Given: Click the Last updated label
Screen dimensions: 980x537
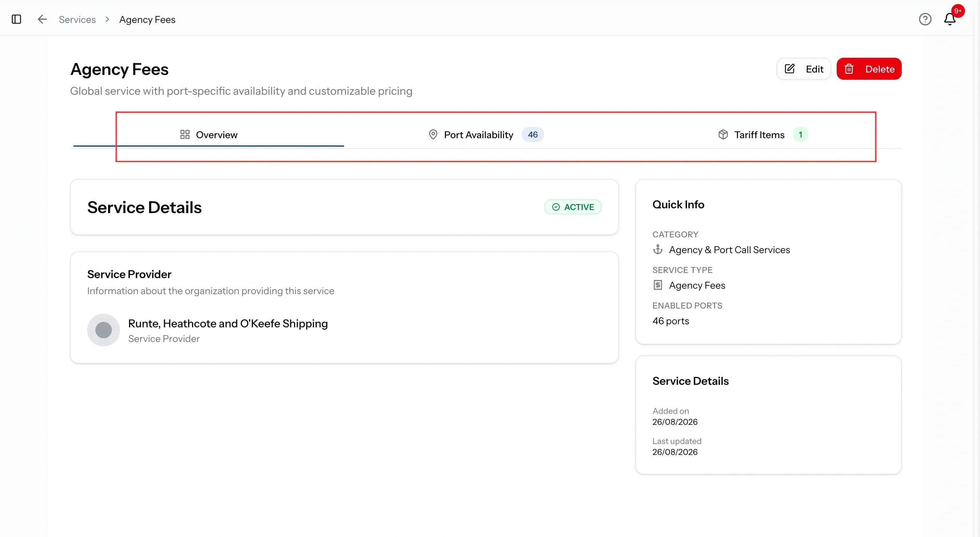Looking at the screenshot, I should [677, 441].
